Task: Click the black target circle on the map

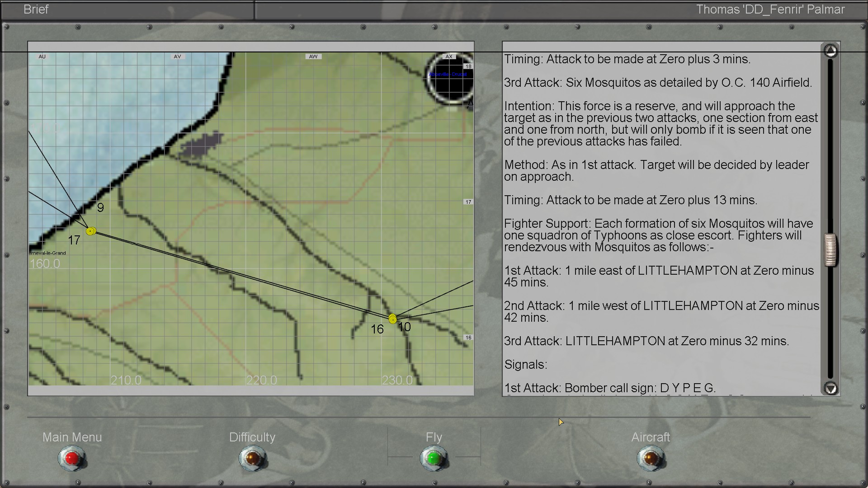Action: pos(449,78)
